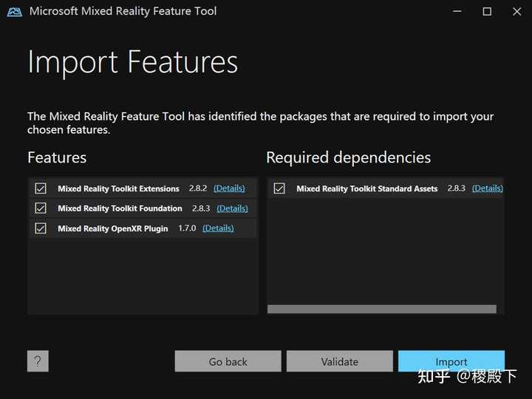Click the Import Features page title
The width and height of the screenshot is (532, 399).
click(133, 62)
